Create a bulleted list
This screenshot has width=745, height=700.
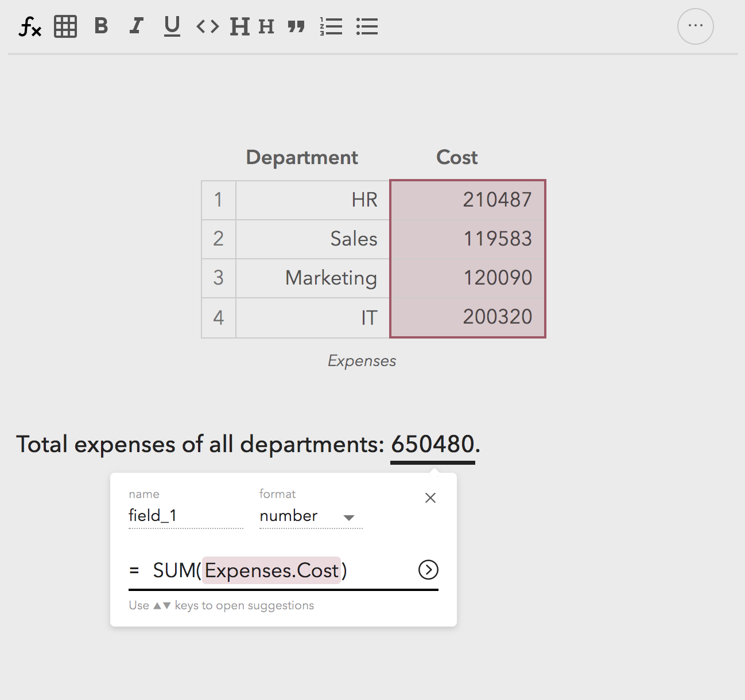click(367, 26)
